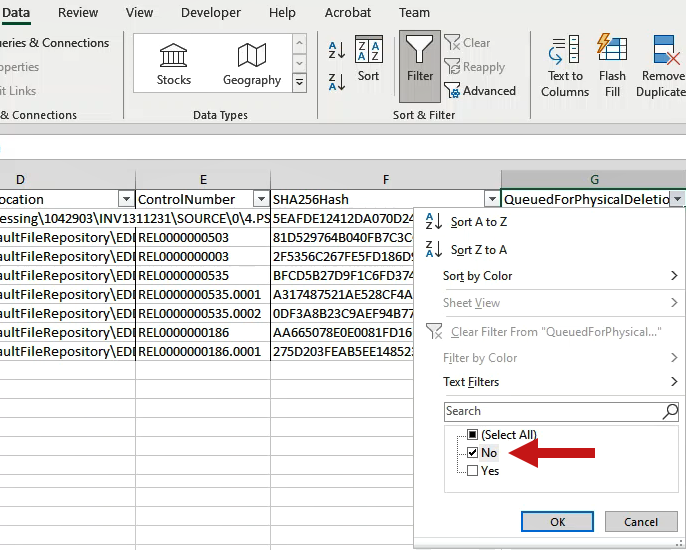Select column G header

coord(594,179)
